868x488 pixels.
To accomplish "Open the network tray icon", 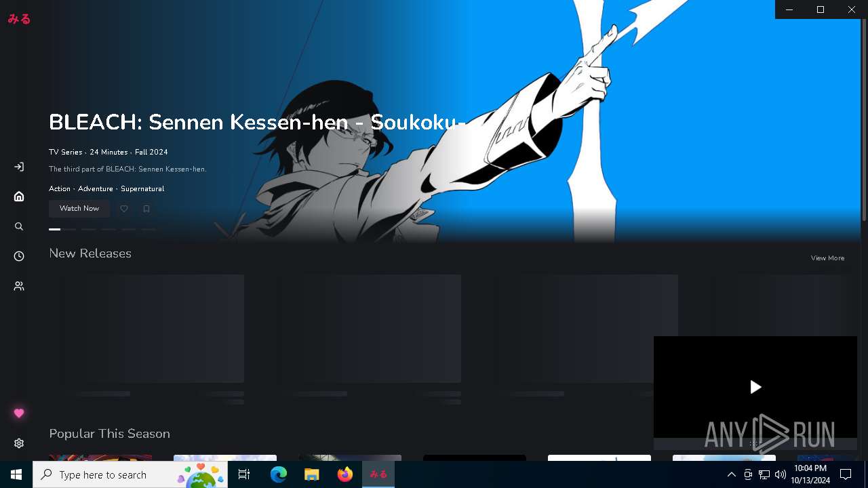I will [764, 474].
